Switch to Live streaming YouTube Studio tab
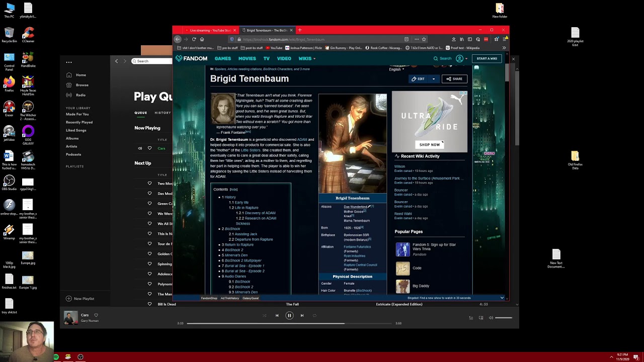Viewport: 644px width, 362px height. 209,30
